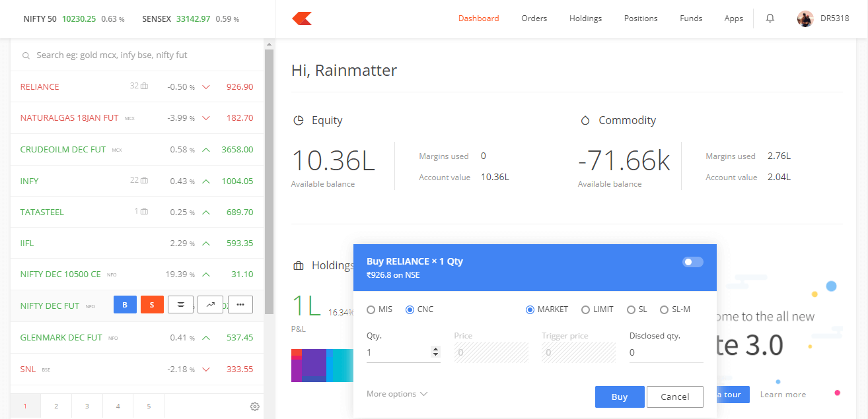The height and width of the screenshot is (419, 868).
Task: Click the Buy button to place order
Action: [620, 397]
